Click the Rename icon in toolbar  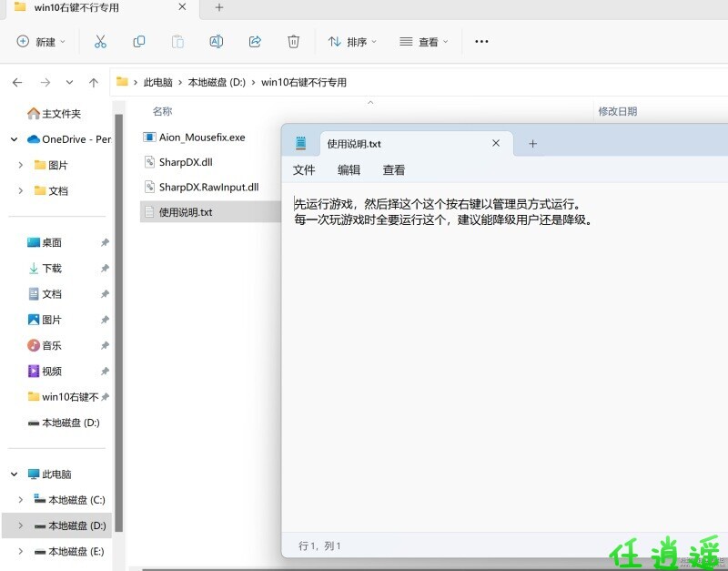(217, 42)
